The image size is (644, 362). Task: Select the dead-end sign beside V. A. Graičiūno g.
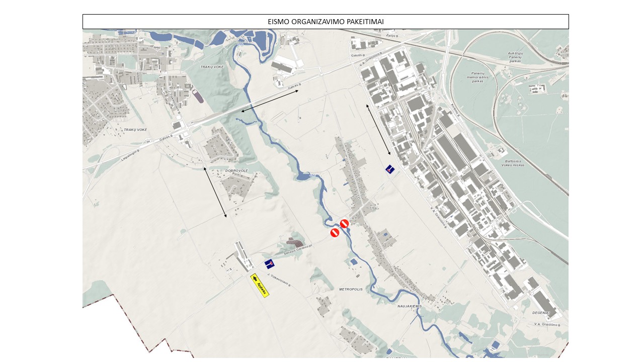click(x=390, y=169)
